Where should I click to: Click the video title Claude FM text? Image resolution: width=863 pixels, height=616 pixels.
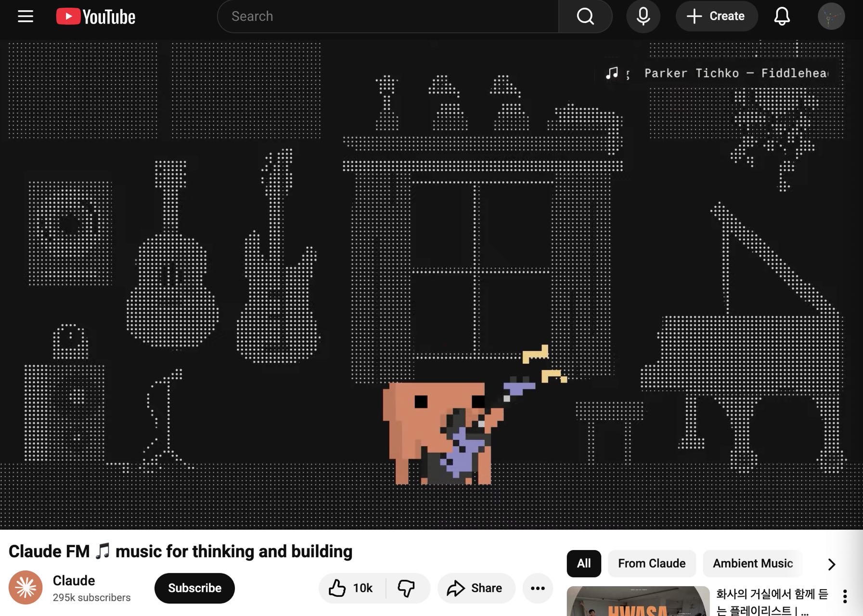[x=180, y=552]
